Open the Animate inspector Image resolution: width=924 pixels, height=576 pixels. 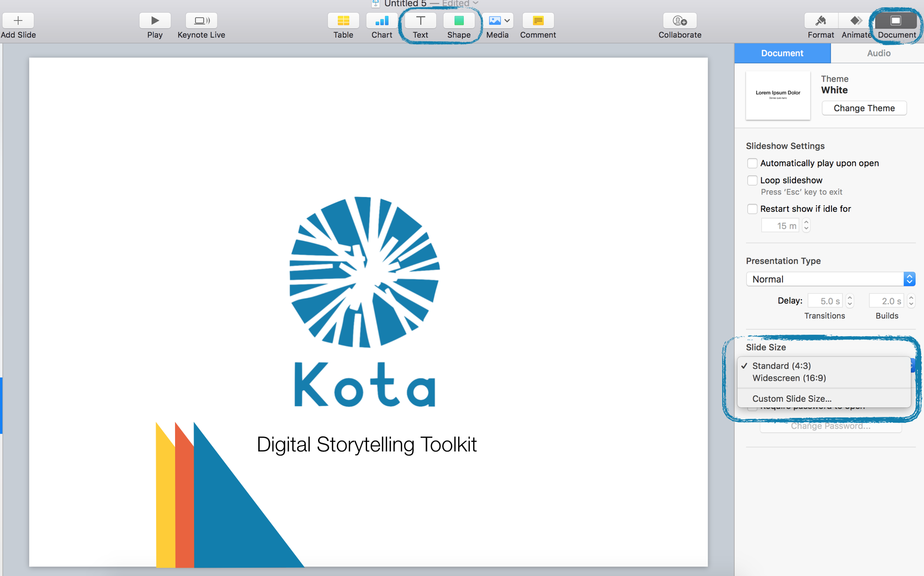(856, 21)
